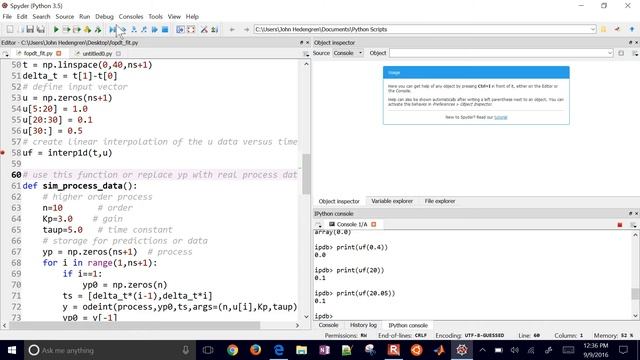Expand the working directory path dropdown
Screen dimensions: 640x360
[x=592, y=29]
